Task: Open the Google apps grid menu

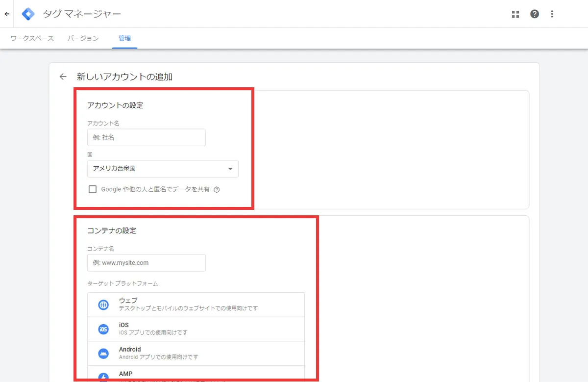Action: coord(515,14)
